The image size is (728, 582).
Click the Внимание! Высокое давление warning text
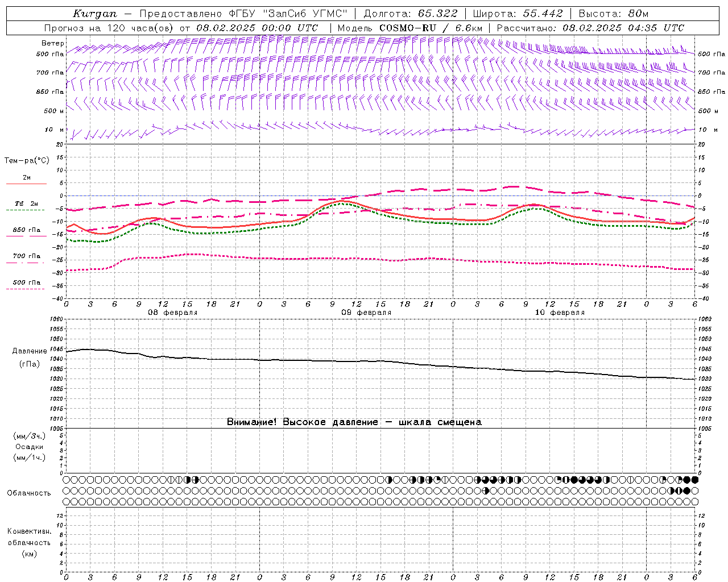tap(354, 422)
